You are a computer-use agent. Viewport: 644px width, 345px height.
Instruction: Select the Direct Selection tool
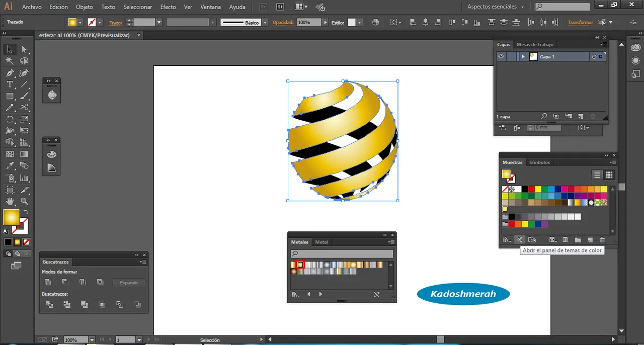coord(24,49)
